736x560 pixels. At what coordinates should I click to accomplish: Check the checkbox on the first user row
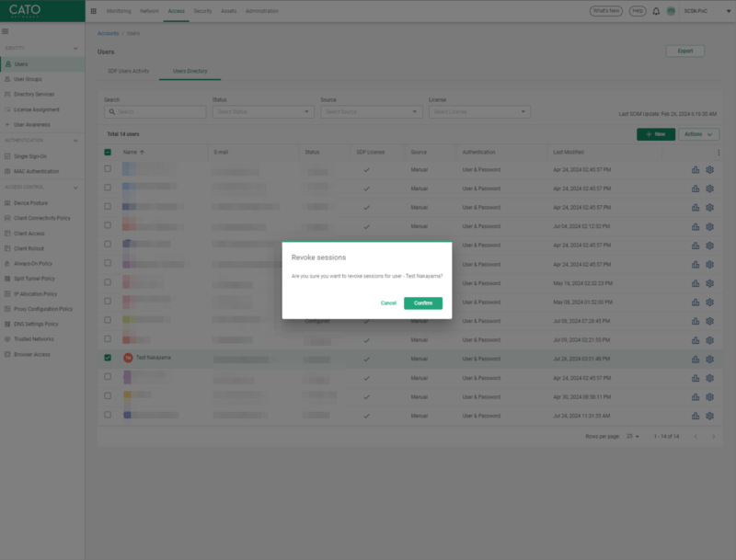click(x=106, y=169)
